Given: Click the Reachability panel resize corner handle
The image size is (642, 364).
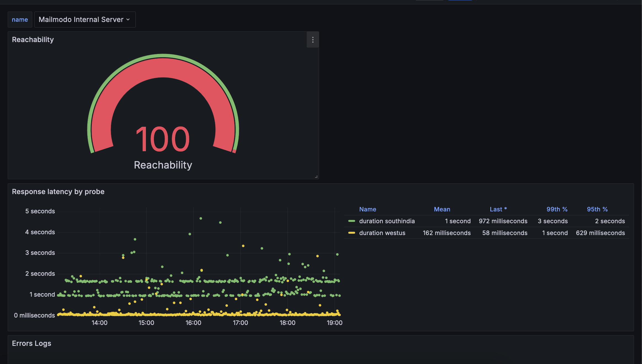Looking at the screenshot, I should pos(316,177).
